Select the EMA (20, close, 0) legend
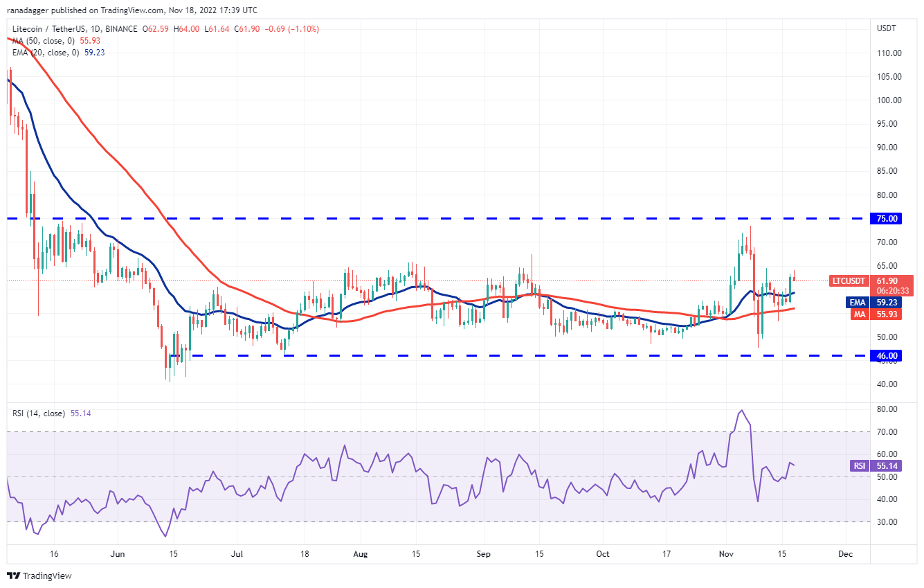The image size is (924, 588). coord(48,52)
